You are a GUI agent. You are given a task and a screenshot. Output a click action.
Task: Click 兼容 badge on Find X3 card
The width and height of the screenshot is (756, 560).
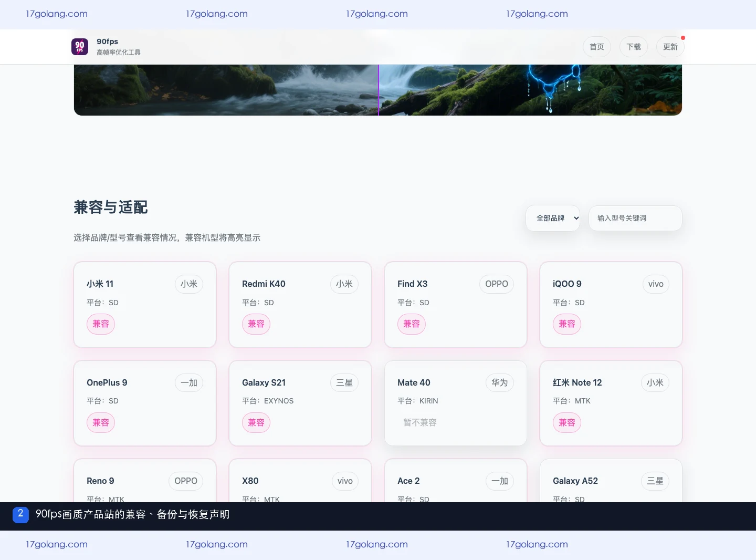[x=412, y=324]
